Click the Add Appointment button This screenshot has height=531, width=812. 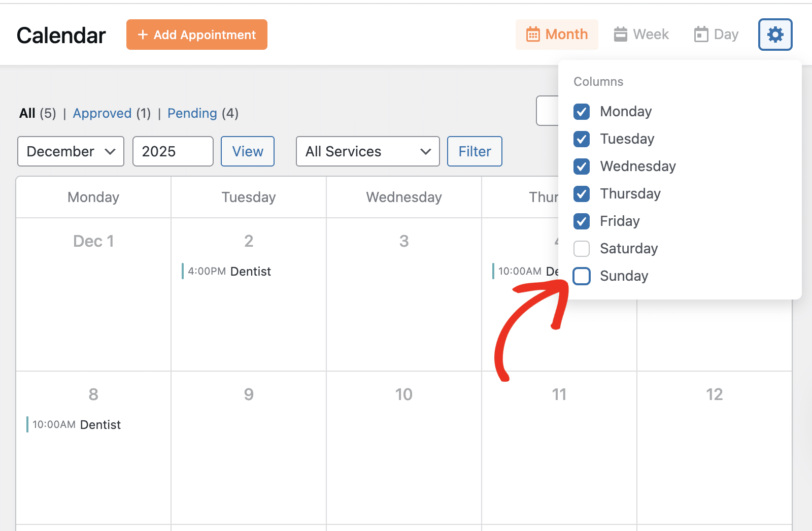pos(197,35)
